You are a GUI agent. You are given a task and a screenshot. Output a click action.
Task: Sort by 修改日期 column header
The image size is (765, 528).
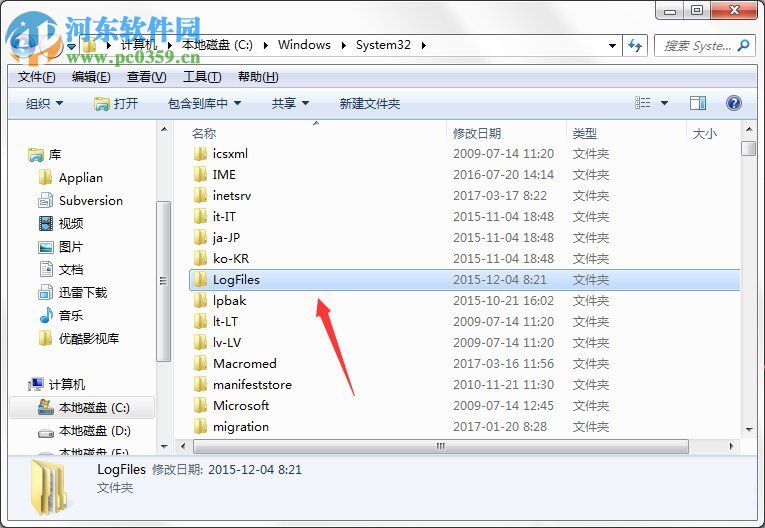(x=477, y=133)
